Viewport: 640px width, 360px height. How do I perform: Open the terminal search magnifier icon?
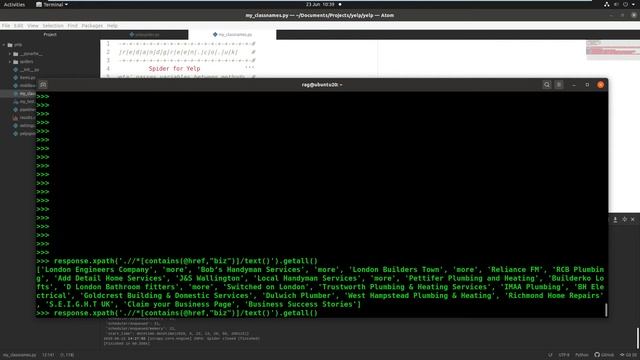pyautogui.click(x=547, y=84)
